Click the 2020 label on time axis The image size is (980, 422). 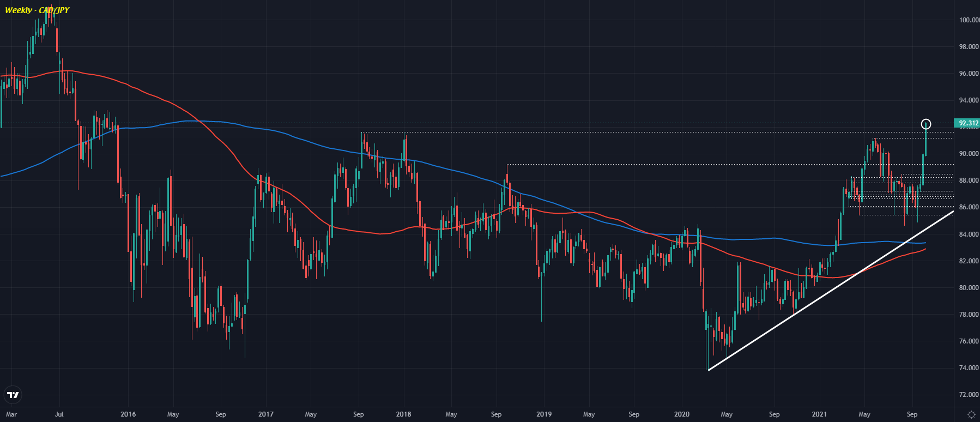[682, 414]
